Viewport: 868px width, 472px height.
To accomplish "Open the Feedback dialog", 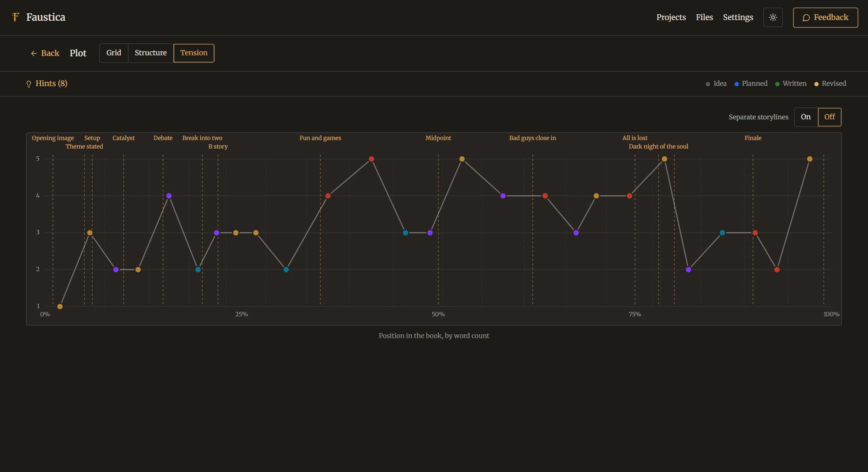I will click(825, 17).
